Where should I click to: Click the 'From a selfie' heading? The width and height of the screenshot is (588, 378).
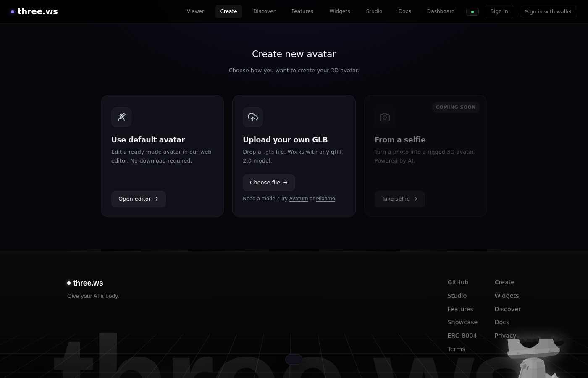tap(400, 140)
